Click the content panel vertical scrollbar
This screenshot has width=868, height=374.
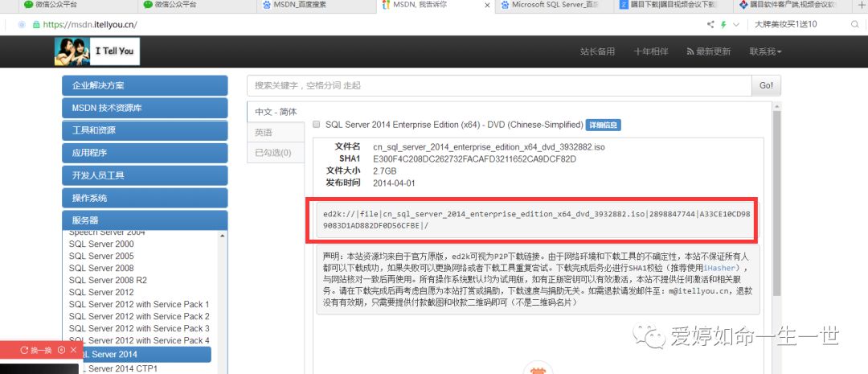click(x=776, y=203)
